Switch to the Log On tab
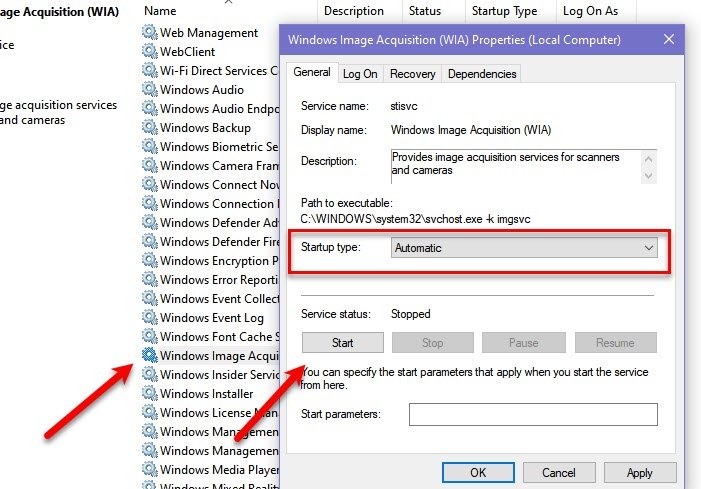 click(360, 74)
